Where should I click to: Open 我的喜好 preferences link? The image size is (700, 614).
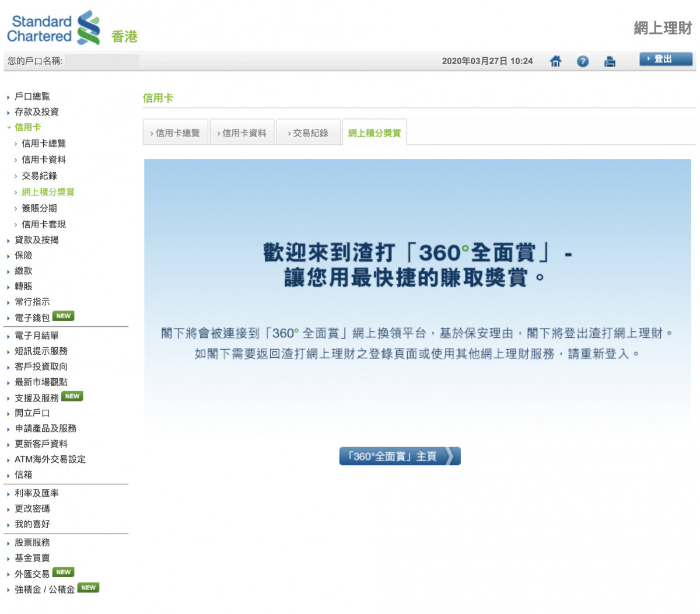pos(32,524)
